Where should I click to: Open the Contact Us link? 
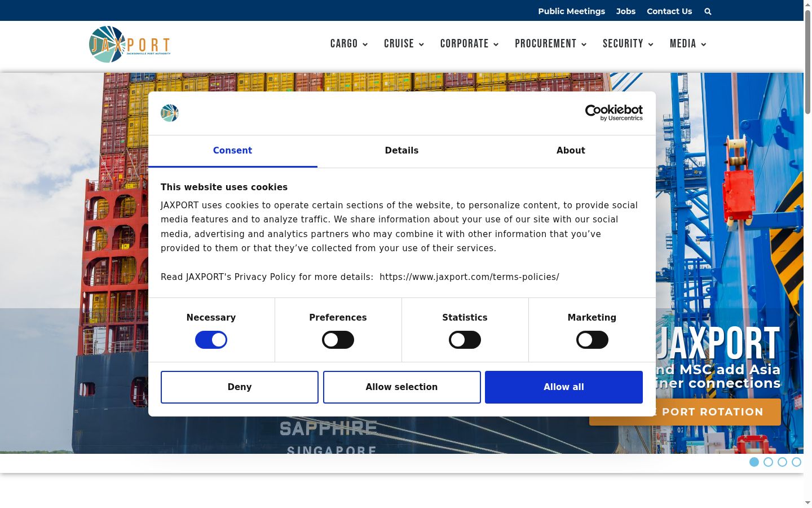pos(669,11)
